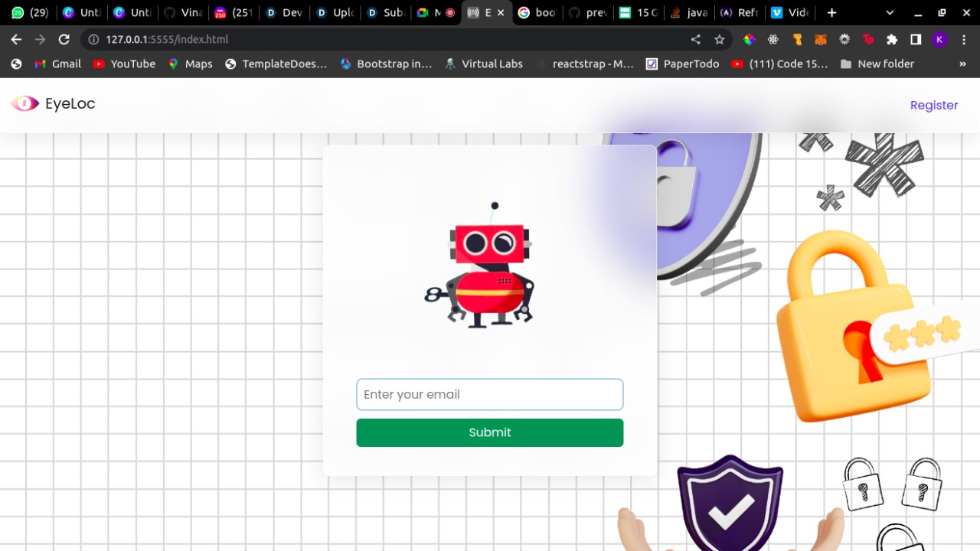Show more bookmarks with double chevron
The image size is (980, 551).
pos(962,64)
